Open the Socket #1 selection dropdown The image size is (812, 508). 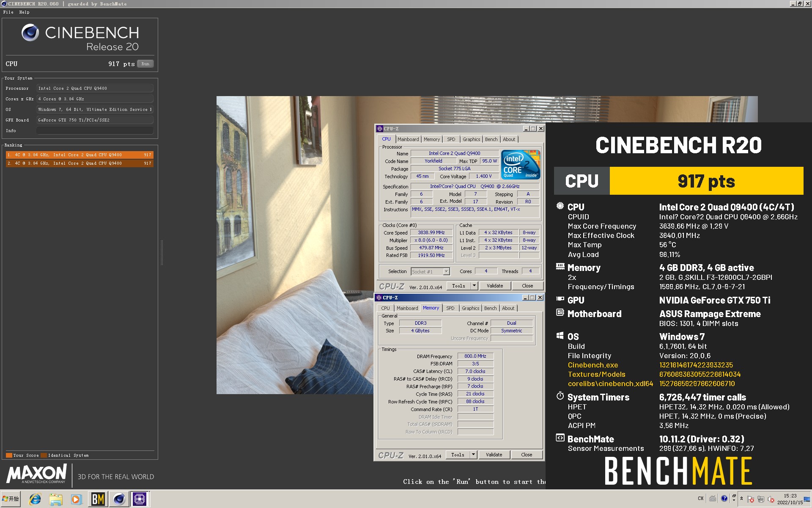430,271
